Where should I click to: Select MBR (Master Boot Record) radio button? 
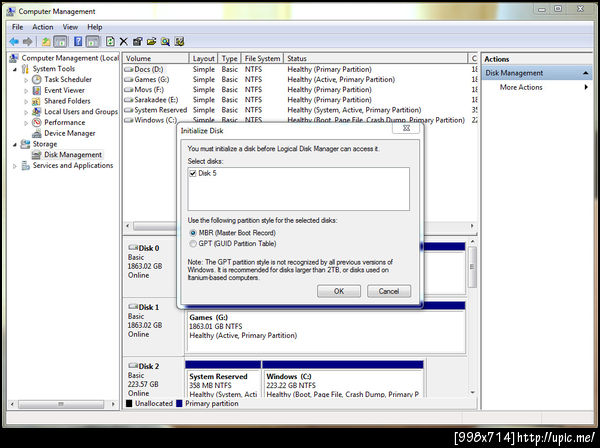(193, 233)
